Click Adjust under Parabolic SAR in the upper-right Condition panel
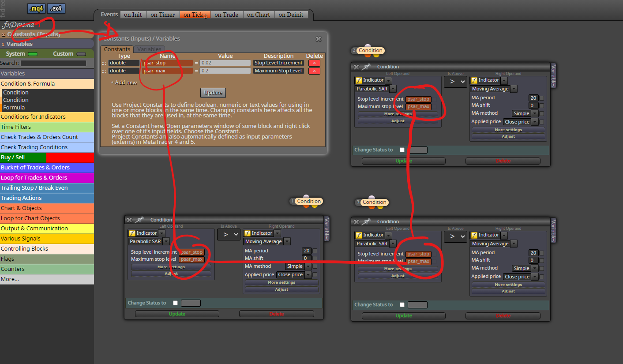This screenshot has height=364, width=623. (398, 121)
